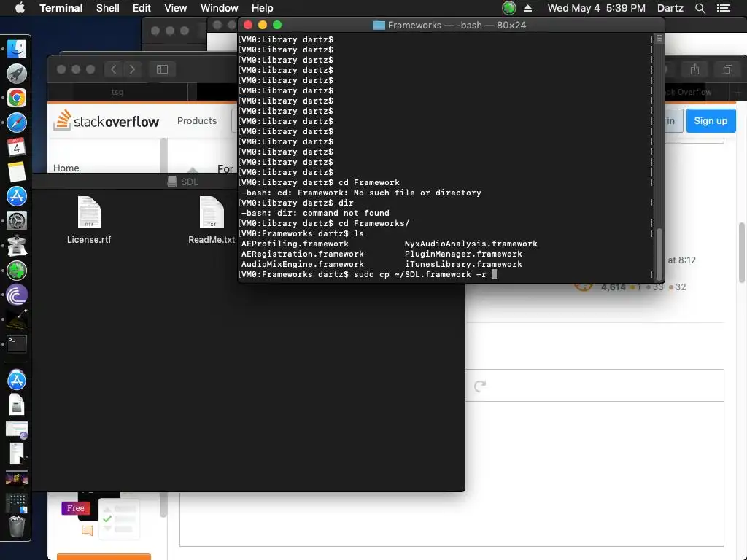
Task: Open the upper App Store Dock icon
Action: pyautogui.click(x=17, y=196)
